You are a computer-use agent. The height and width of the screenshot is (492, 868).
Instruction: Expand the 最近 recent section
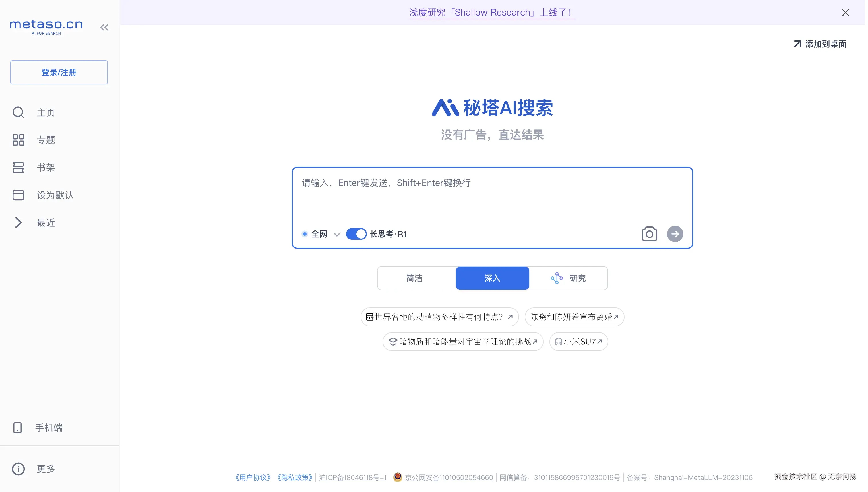18,223
